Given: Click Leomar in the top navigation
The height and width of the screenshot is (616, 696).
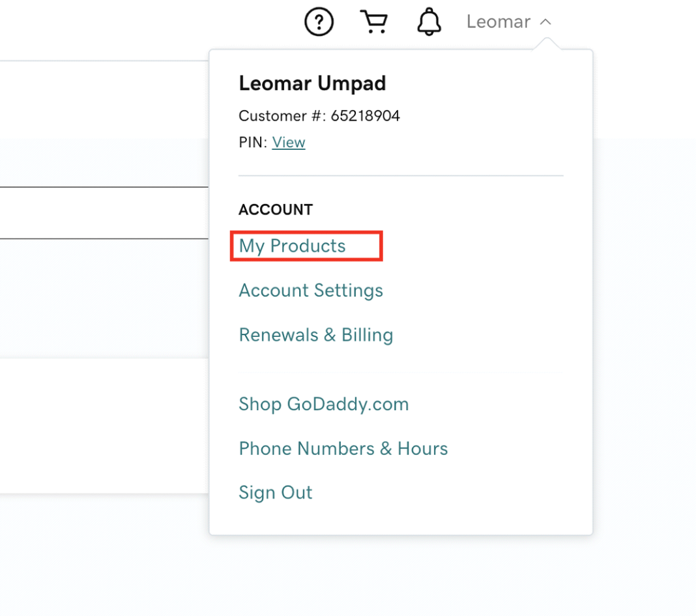Looking at the screenshot, I should 498,21.
